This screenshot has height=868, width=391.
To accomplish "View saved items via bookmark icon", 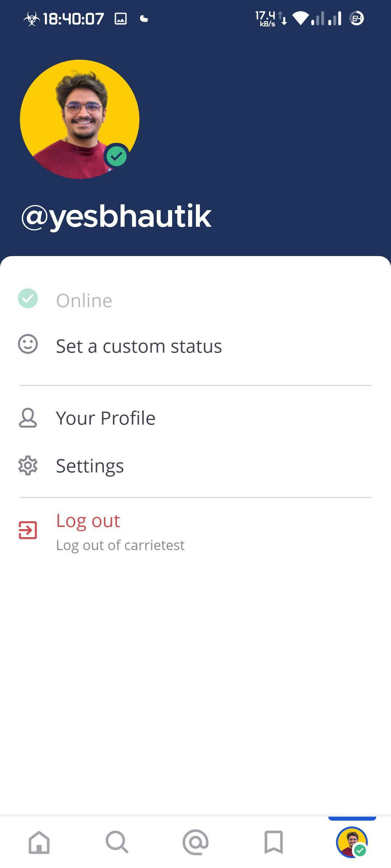I will coord(274,843).
